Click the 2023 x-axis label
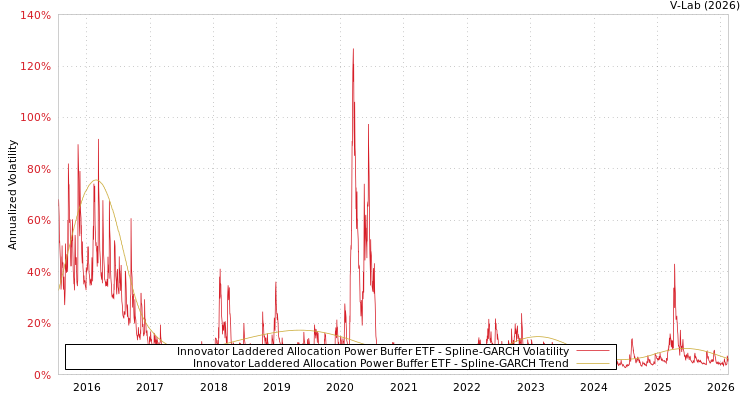Screen dimensions: 750x400 pyautogui.click(x=530, y=387)
